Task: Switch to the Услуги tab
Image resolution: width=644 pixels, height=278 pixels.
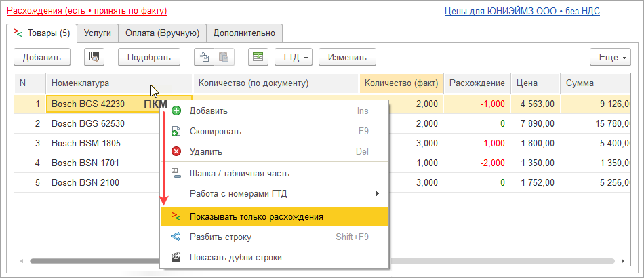Action: [97, 33]
